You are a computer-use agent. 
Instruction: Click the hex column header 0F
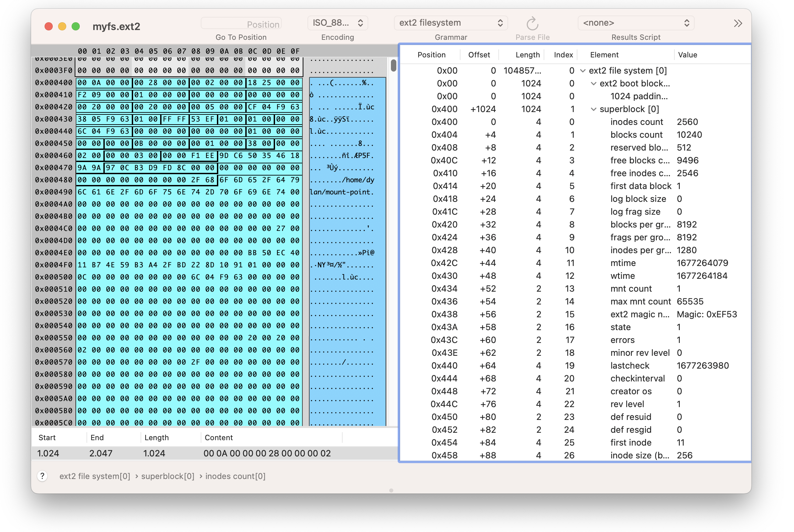pyautogui.click(x=295, y=51)
